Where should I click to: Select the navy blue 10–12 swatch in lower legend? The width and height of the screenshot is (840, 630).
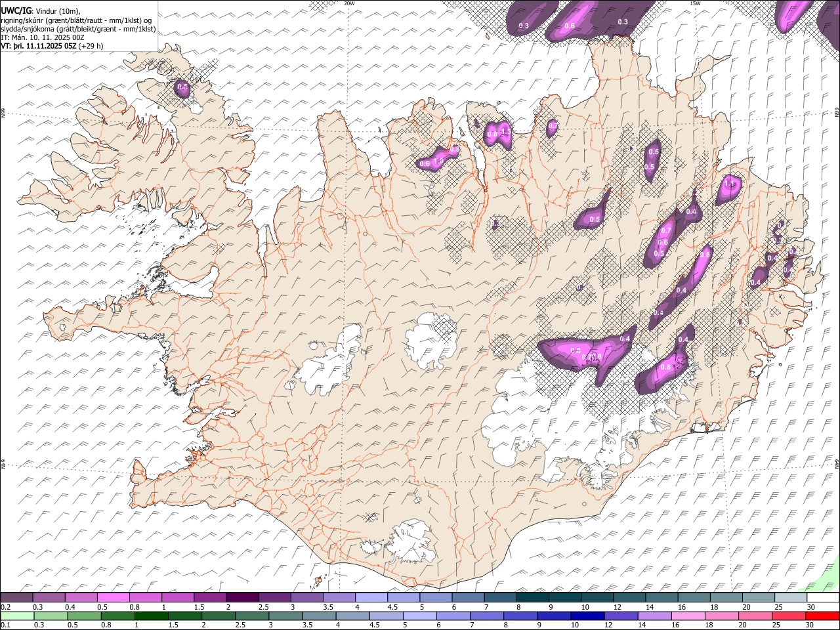click(587, 616)
